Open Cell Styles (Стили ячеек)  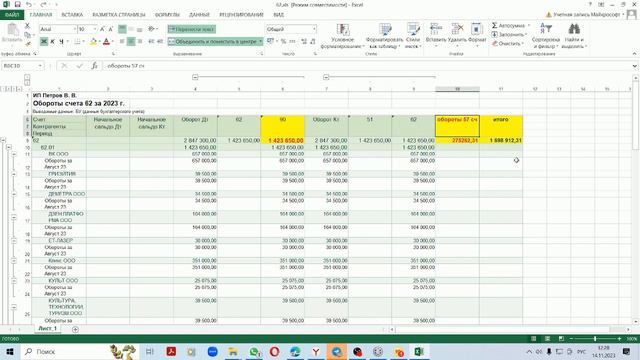click(x=413, y=36)
